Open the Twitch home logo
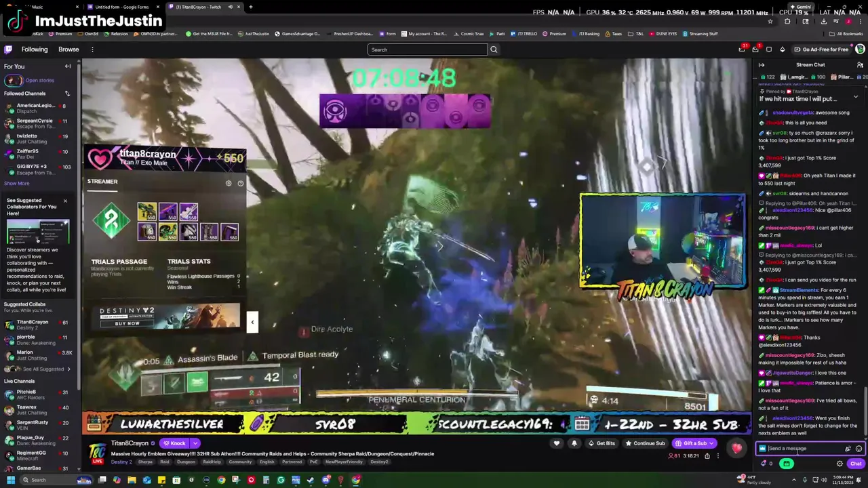 click(8, 49)
